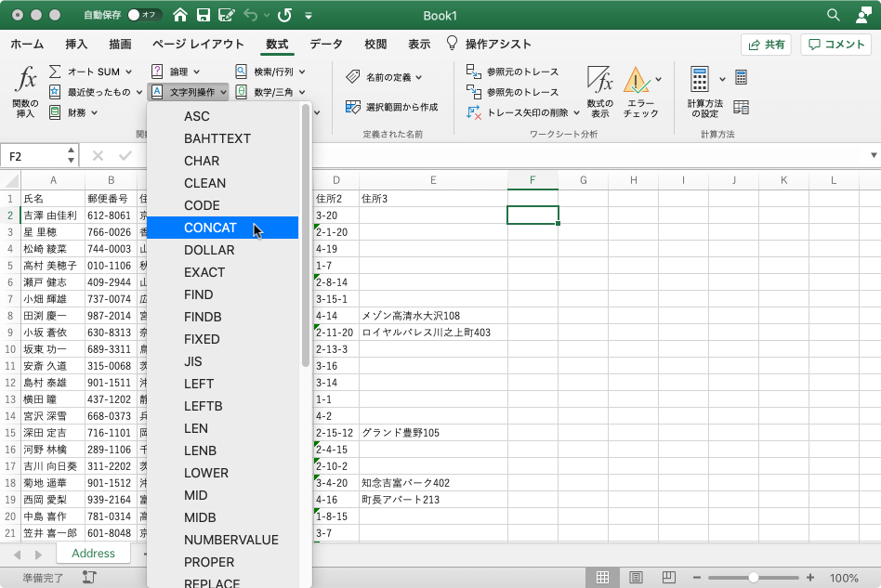
Task: Expand the Error Checking dropdown arrow
Action: [x=659, y=79]
